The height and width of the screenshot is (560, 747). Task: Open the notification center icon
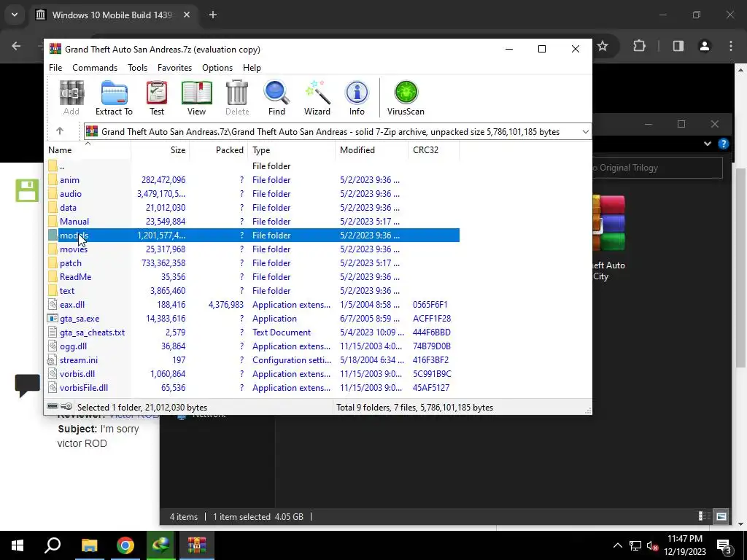(724, 545)
